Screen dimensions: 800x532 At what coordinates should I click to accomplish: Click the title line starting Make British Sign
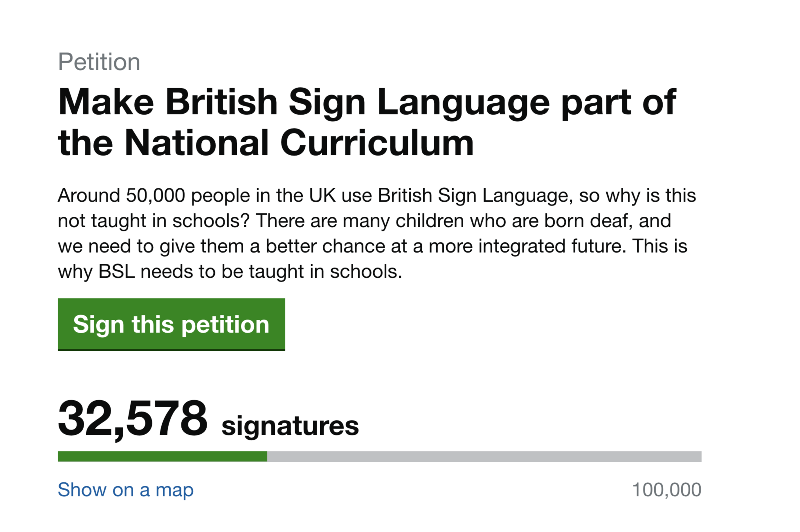point(367,104)
